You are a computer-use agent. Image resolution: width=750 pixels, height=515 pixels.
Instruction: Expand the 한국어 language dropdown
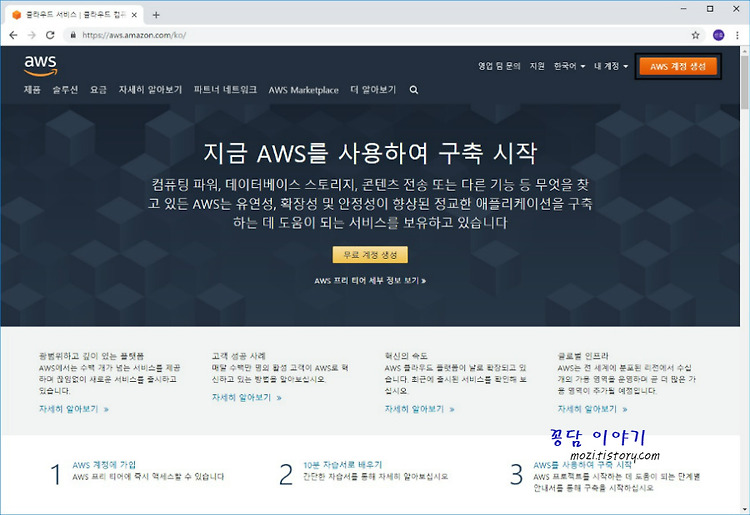tap(569, 66)
